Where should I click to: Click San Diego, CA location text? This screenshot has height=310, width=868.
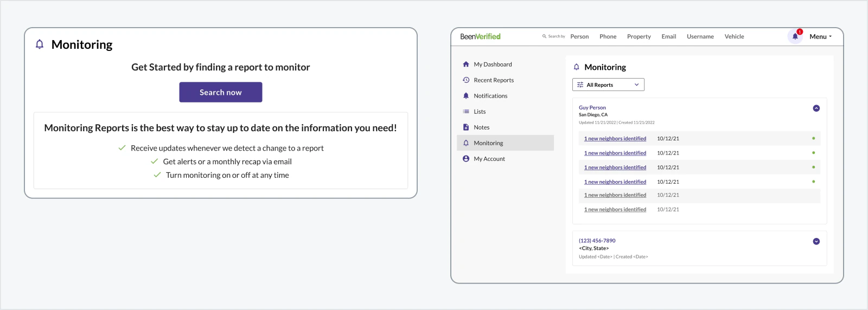593,114
